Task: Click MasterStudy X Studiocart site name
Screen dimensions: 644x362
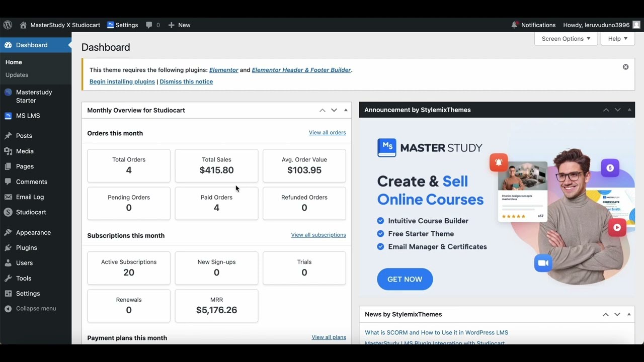Action: coord(65,25)
